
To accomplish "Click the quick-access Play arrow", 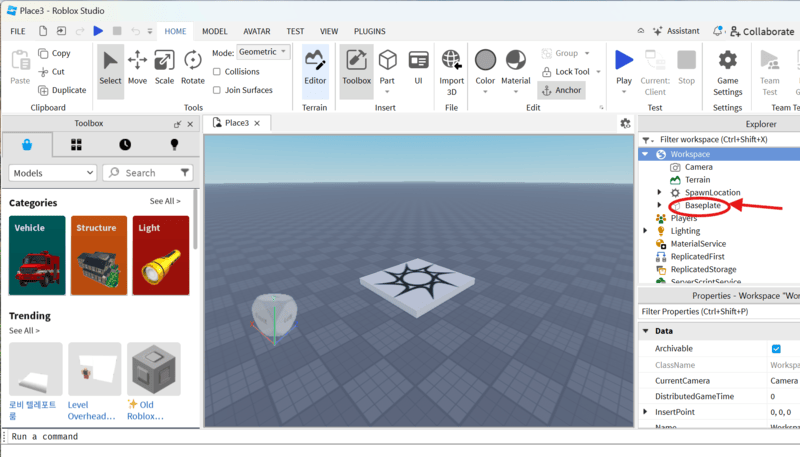I will click(98, 31).
